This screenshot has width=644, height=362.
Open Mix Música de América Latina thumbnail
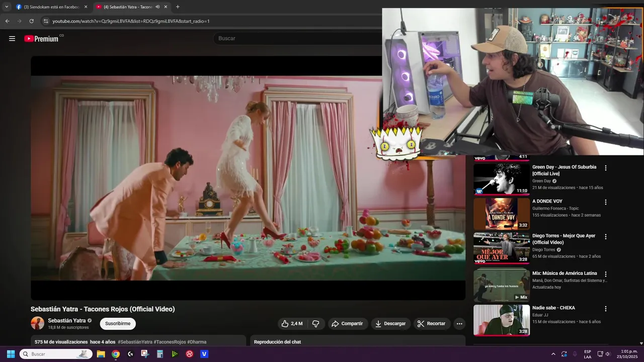pyautogui.click(x=502, y=286)
